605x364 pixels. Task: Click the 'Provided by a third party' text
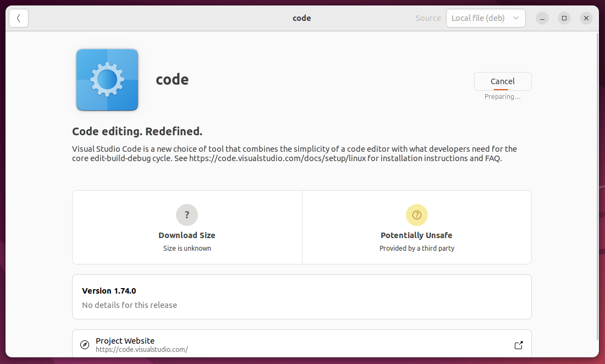pyautogui.click(x=417, y=249)
